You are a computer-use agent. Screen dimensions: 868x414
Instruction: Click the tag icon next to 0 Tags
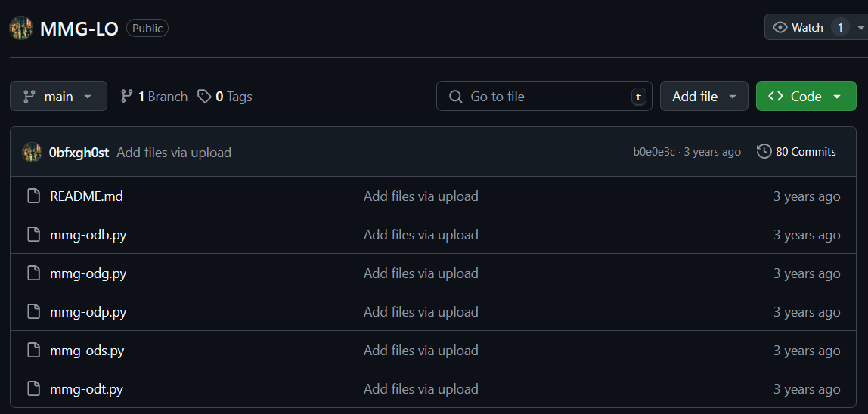coord(204,96)
